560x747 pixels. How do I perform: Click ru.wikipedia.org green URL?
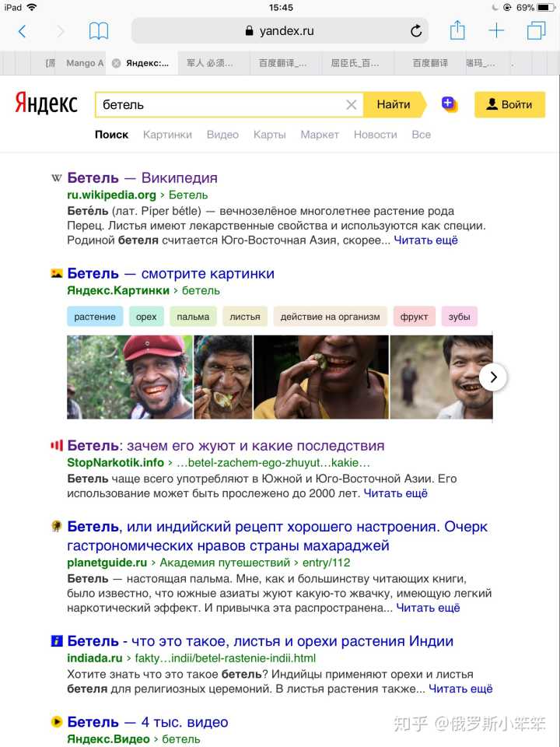tap(111, 195)
